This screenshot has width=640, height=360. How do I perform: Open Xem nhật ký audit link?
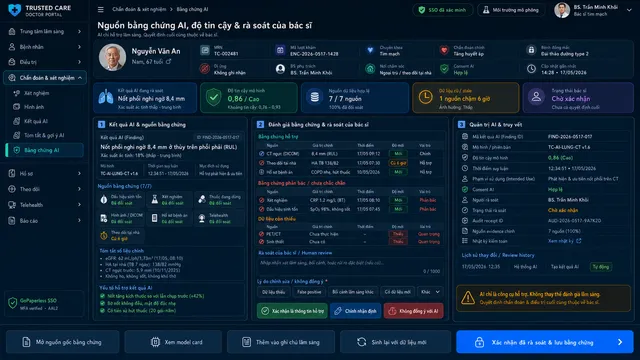564,241
